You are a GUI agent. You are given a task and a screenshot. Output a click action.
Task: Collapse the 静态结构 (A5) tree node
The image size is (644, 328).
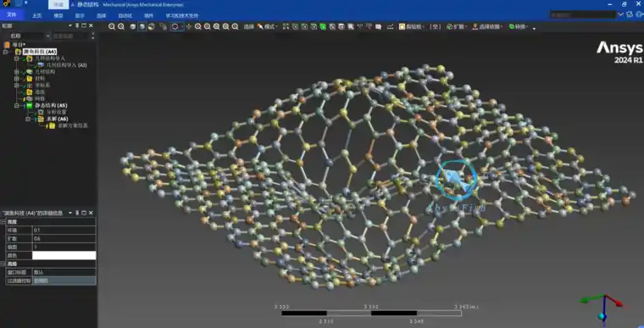[x=17, y=106]
